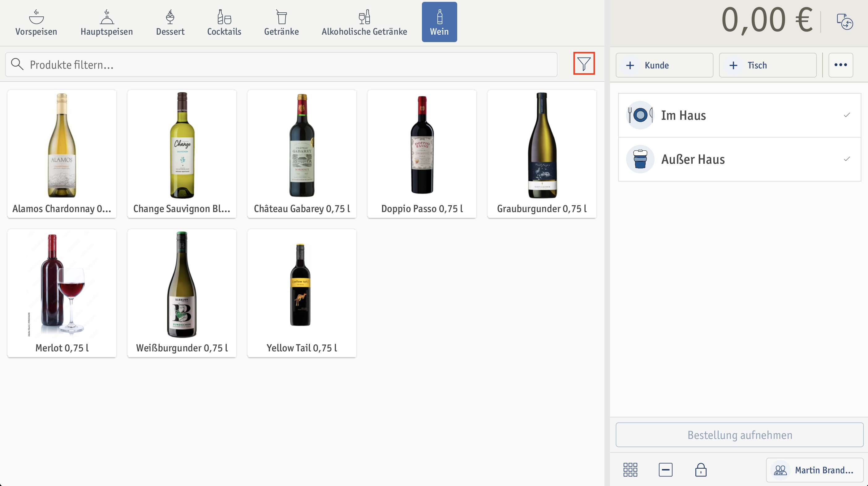This screenshot has height=486, width=868.
Task: Select Château Gabarey 0,75 l
Action: coord(302,154)
